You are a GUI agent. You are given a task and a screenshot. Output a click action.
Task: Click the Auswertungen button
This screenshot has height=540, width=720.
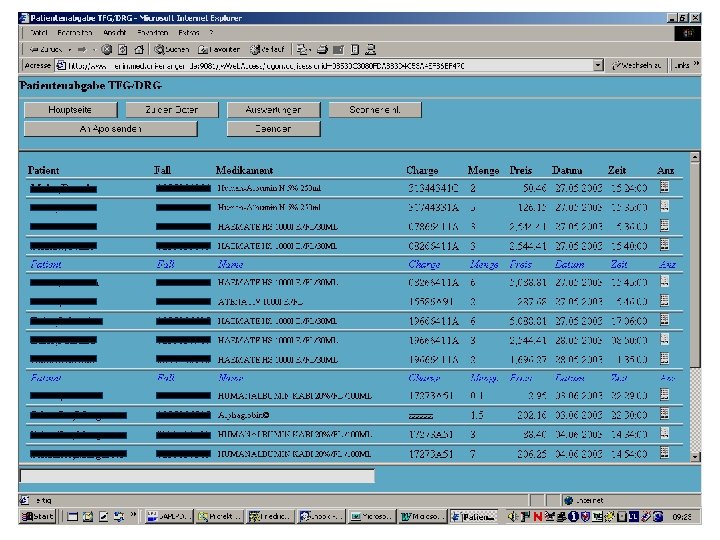point(273,110)
